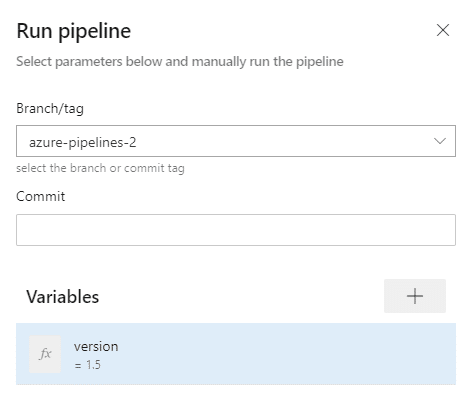This screenshot has height=401, width=472.
Task: Click the X icon at top right
Action: tap(443, 30)
